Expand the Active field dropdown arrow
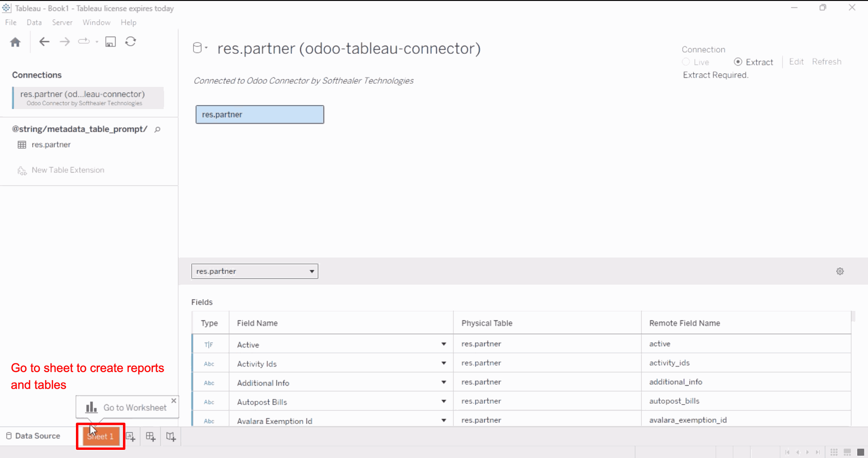868x458 pixels. (x=443, y=344)
